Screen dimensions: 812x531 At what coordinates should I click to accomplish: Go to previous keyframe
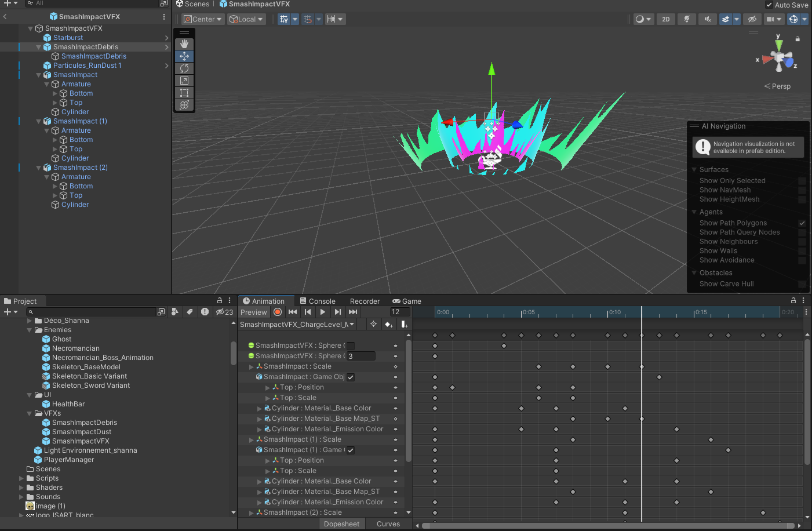308,312
